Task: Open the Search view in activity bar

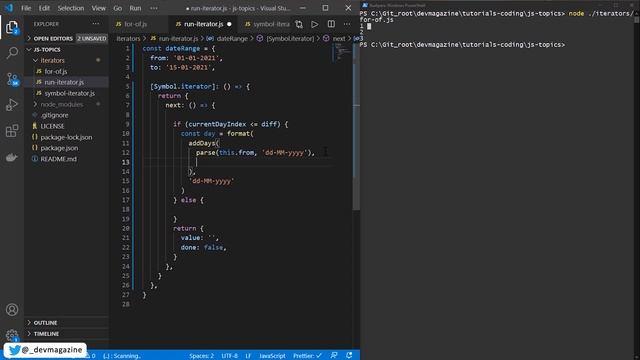Action: click(12, 53)
